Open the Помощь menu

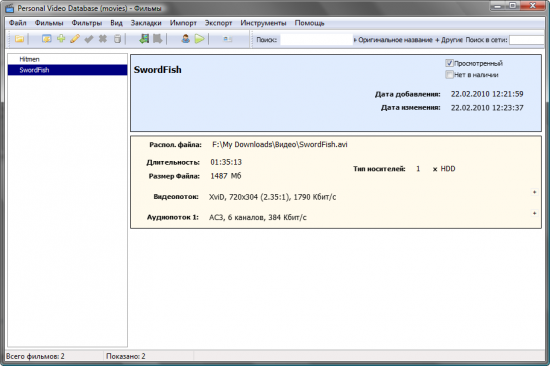(309, 23)
